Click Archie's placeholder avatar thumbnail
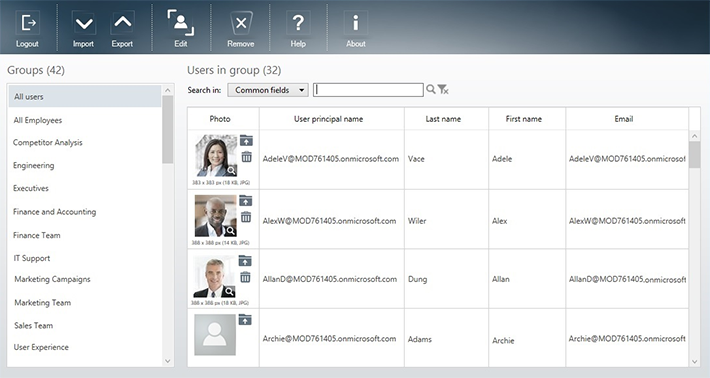The image size is (710, 378). [x=215, y=335]
